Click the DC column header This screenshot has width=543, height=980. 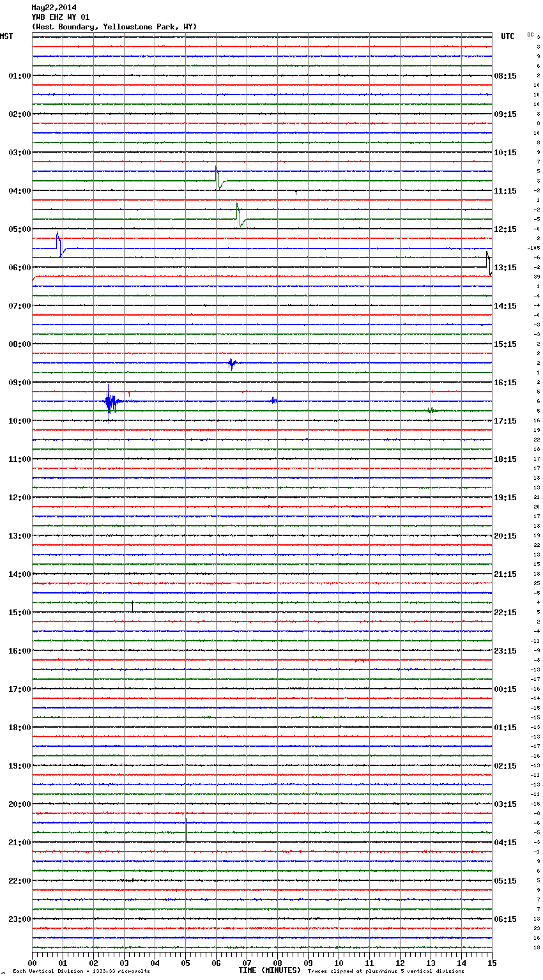[530, 34]
